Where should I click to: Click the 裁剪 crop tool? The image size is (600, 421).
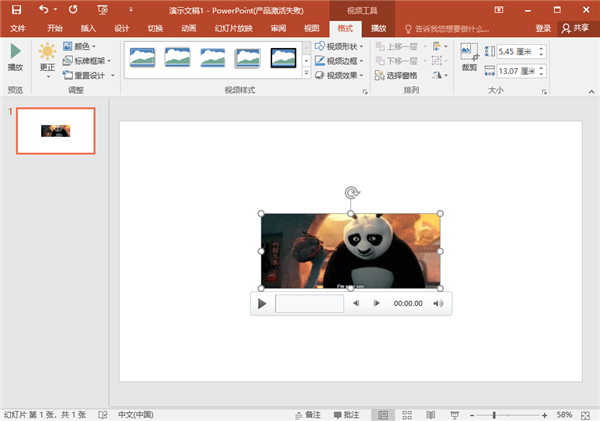(x=469, y=57)
